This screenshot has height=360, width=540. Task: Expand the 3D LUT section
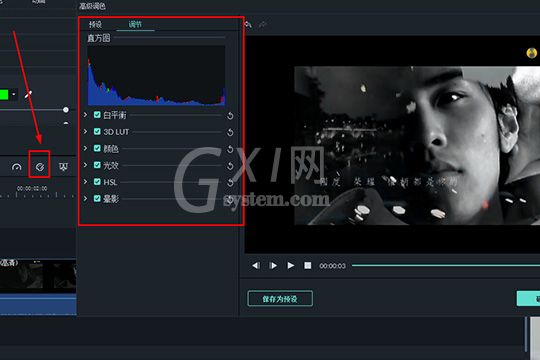pyautogui.click(x=85, y=132)
